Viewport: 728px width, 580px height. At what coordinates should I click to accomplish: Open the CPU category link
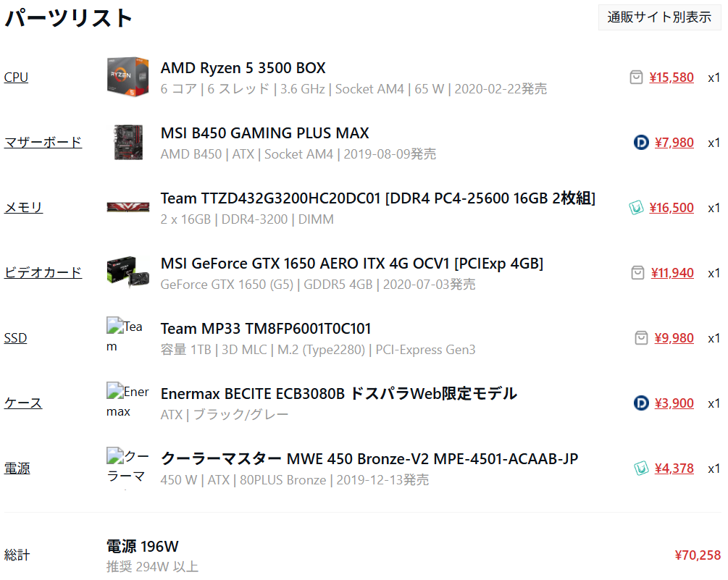tap(16, 77)
